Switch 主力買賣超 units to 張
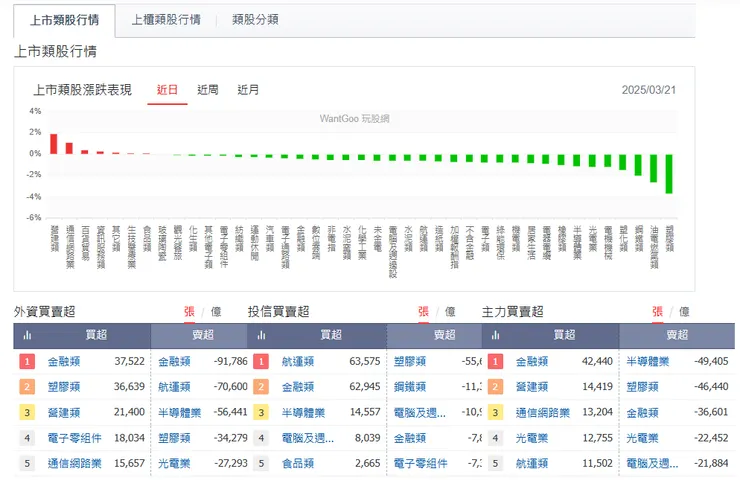Screen dimensions: 740x486 [657, 311]
